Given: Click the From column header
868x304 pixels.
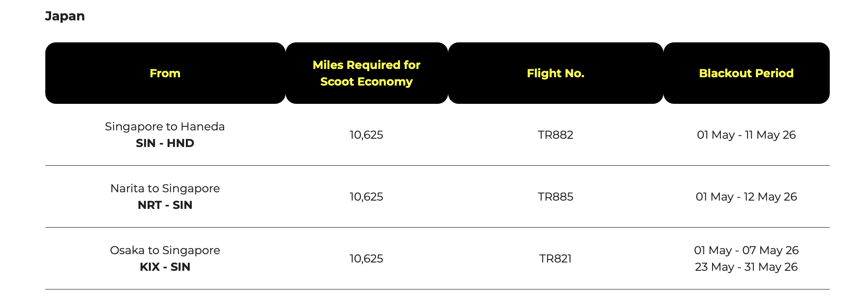Looking at the screenshot, I should pos(165,73).
